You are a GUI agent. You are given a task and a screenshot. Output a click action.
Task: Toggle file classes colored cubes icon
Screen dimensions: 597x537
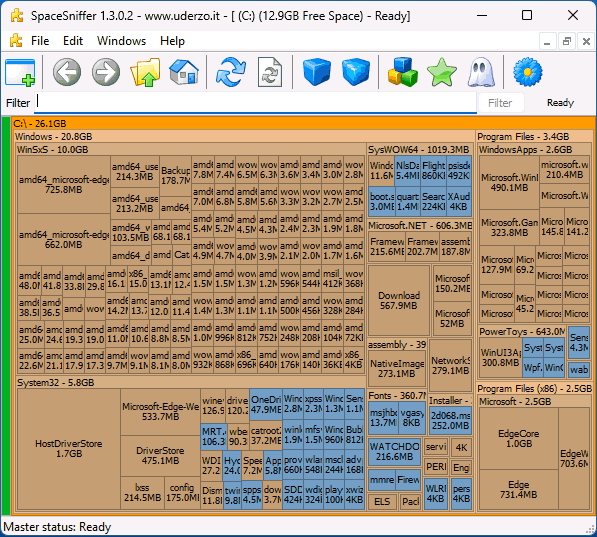coord(402,72)
